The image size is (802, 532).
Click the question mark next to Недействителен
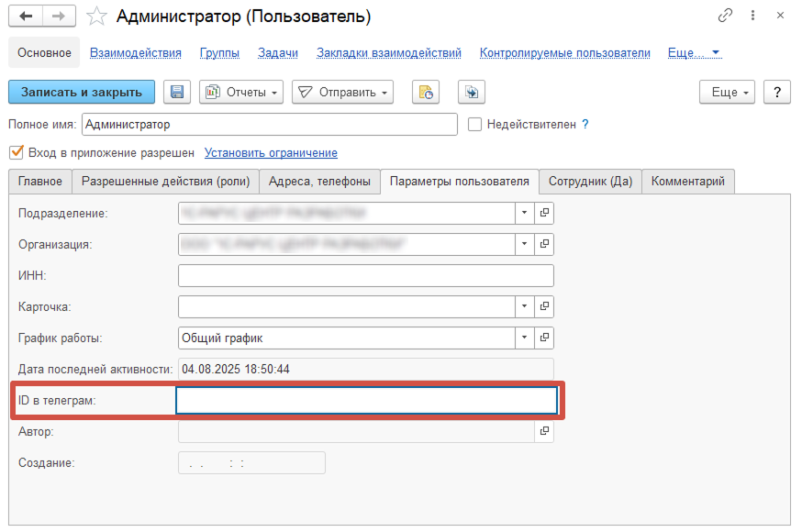585,125
